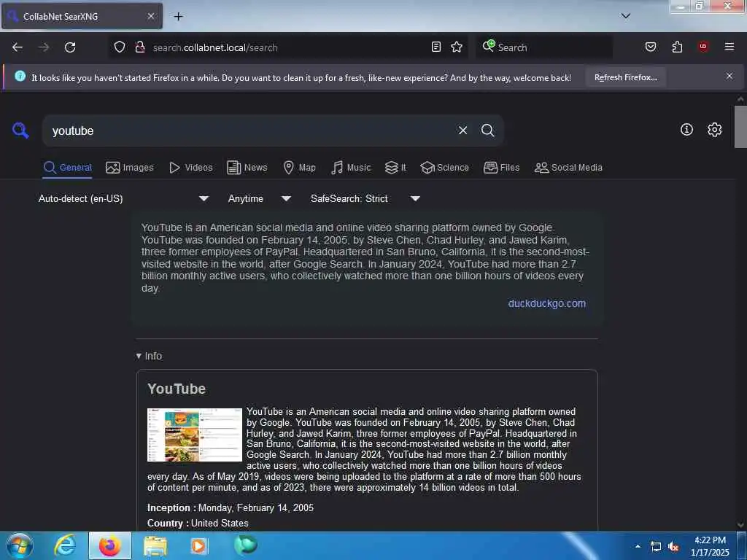Follow the duckduckgo.com link

(547, 303)
